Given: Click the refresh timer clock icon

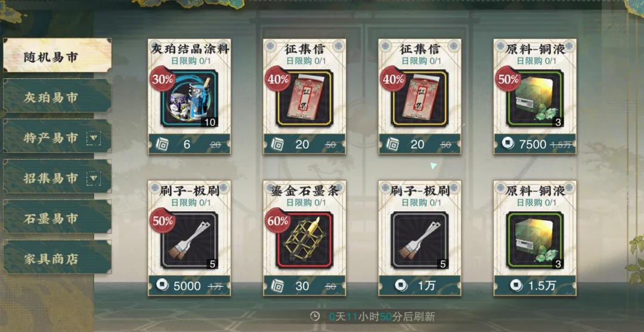Looking at the screenshot, I should pyautogui.click(x=315, y=316).
